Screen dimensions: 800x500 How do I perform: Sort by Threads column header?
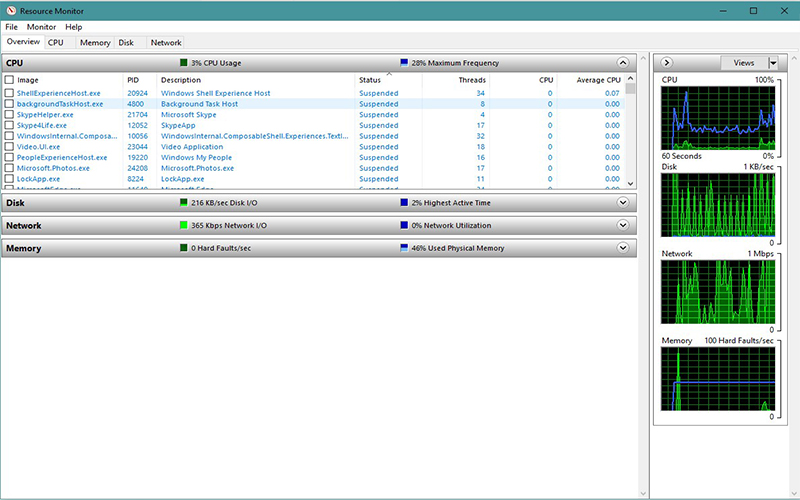456,80
